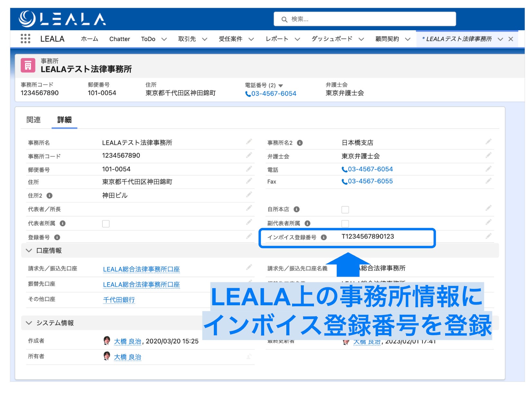Open the 受任案件 navigation tab

click(x=231, y=39)
